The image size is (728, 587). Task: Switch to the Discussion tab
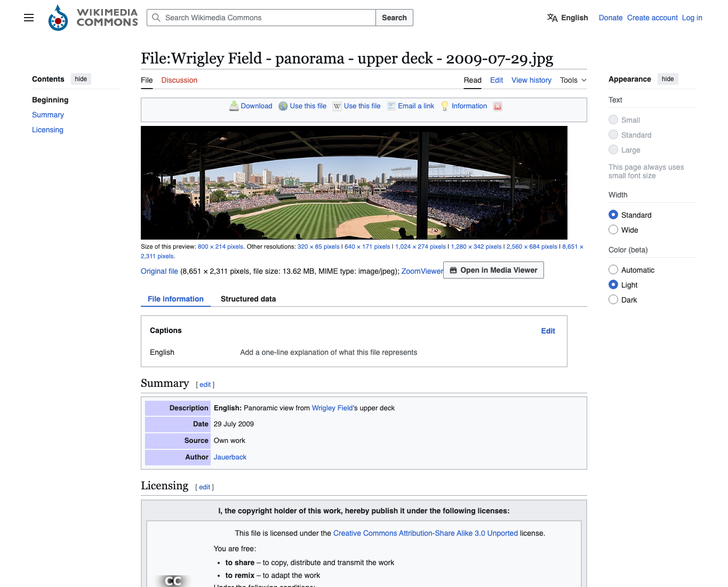click(x=179, y=80)
